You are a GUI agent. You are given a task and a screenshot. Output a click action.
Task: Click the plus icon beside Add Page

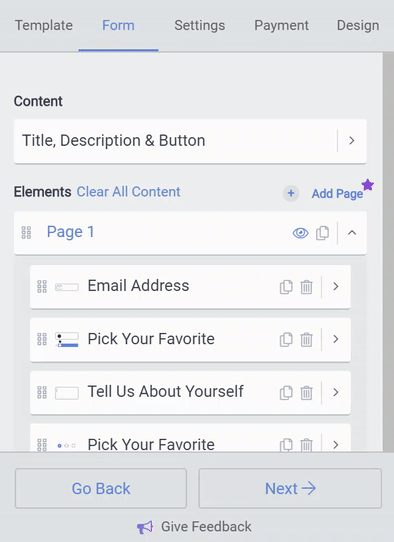point(291,193)
